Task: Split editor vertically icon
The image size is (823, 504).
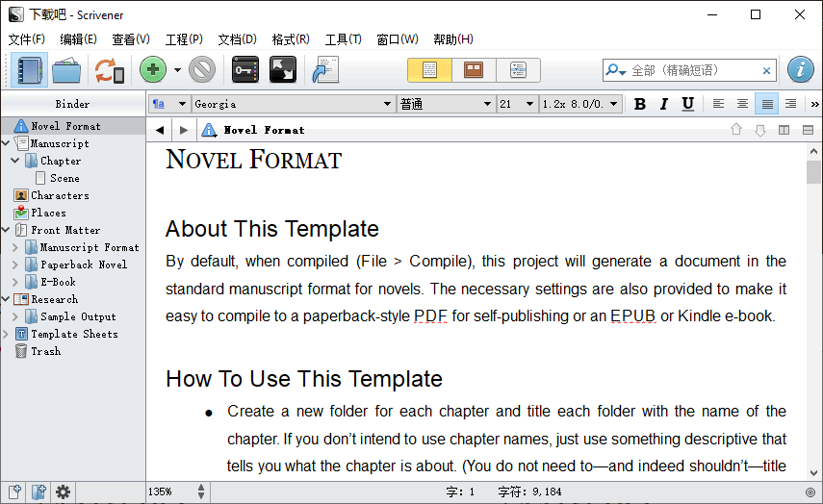Action: click(x=784, y=130)
